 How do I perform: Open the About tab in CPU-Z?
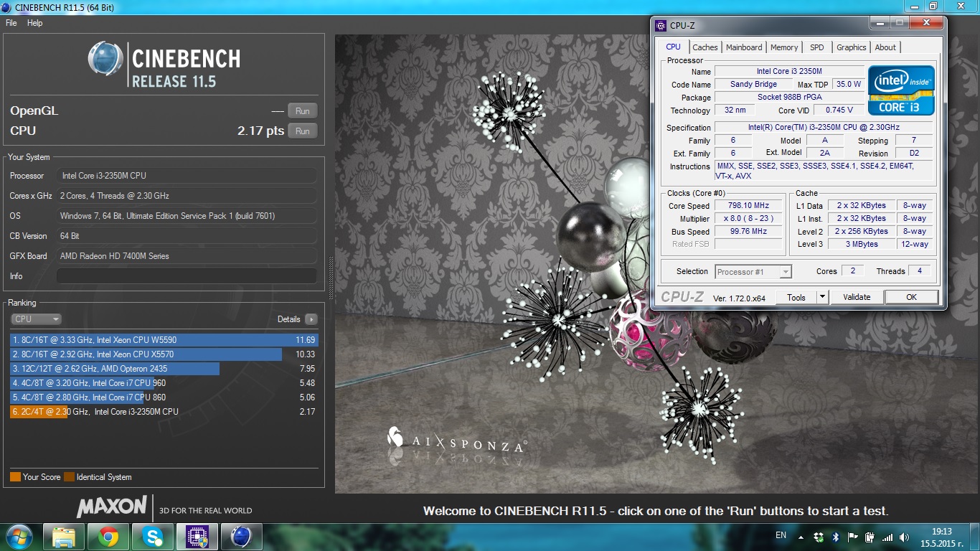[x=885, y=47]
